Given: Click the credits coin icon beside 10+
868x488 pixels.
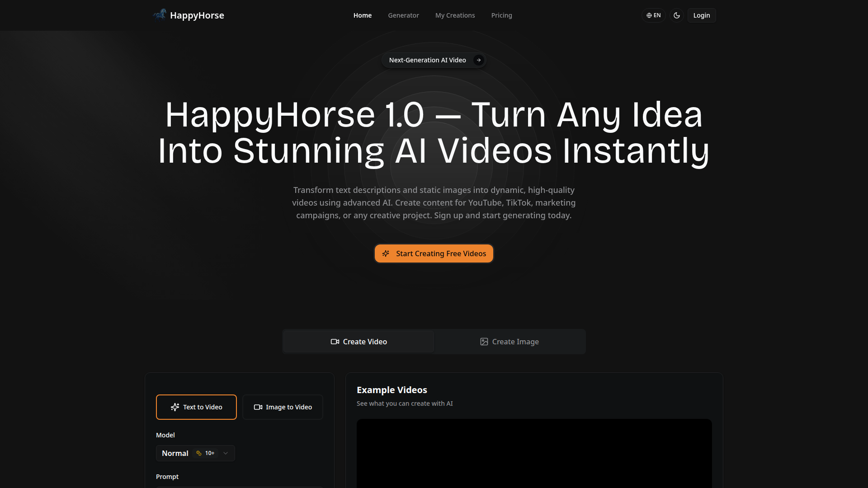Looking at the screenshot, I should coord(199,453).
